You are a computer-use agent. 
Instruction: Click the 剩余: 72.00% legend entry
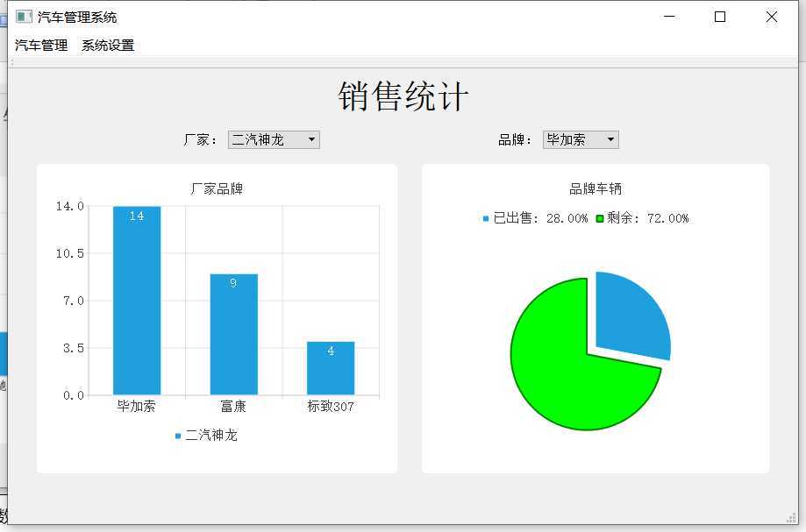(643, 218)
